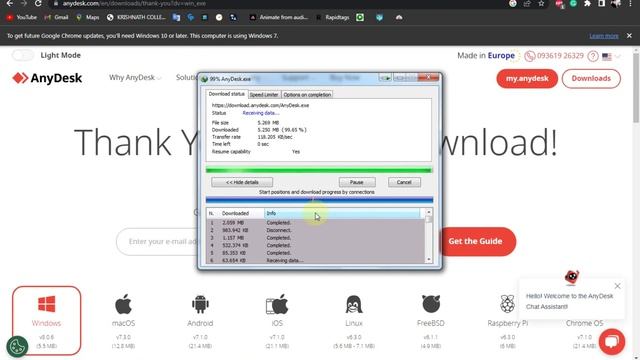640x360 pixels.
Task: Pause the AnyDesk.exe download
Action: point(356,182)
